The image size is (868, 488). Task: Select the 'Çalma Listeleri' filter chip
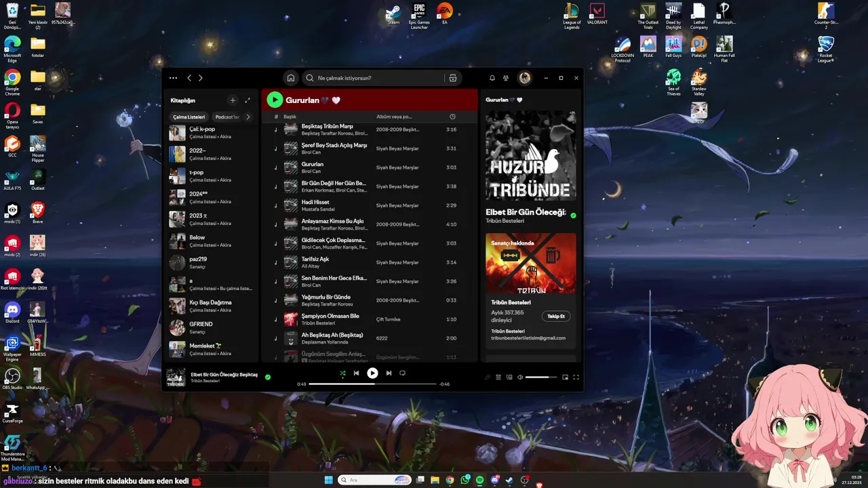click(189, 117)
